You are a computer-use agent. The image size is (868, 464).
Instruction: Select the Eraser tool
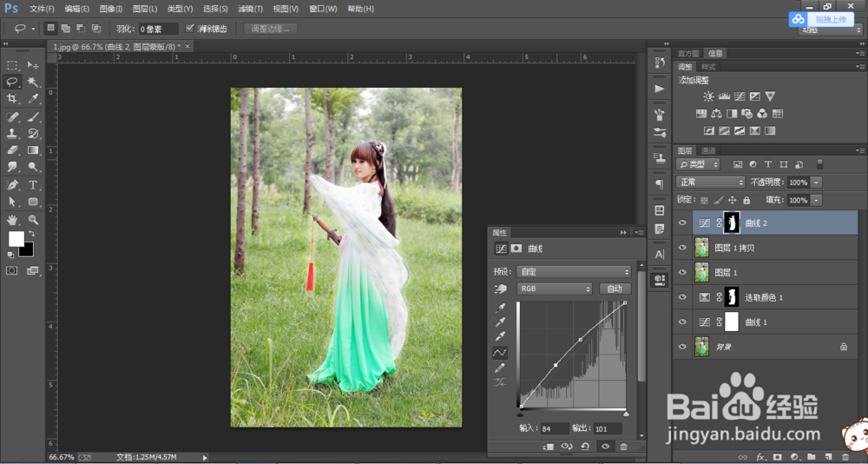point(12,149)
